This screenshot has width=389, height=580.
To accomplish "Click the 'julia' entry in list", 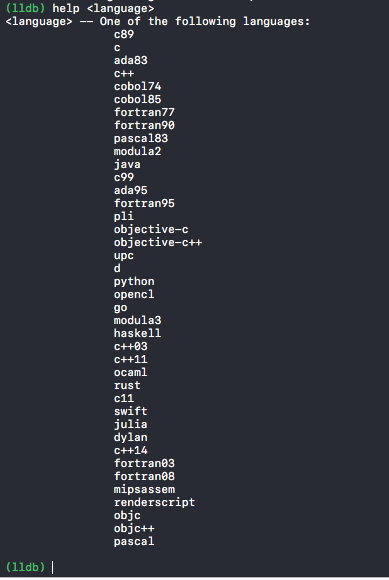I will [131, 425].
